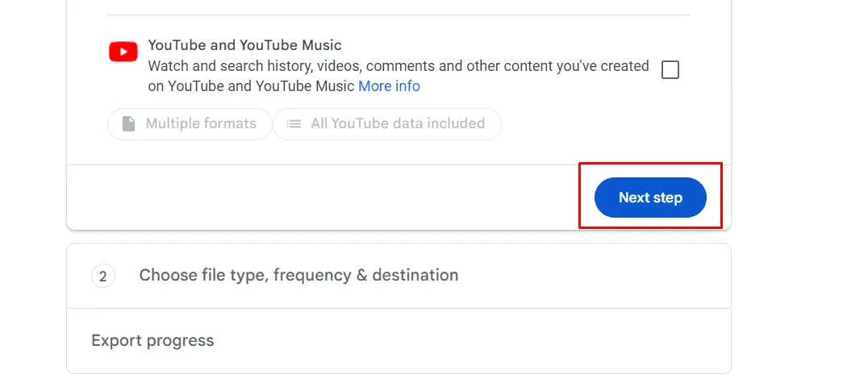
Task: Click the Export progress heading
Action: 152,340
